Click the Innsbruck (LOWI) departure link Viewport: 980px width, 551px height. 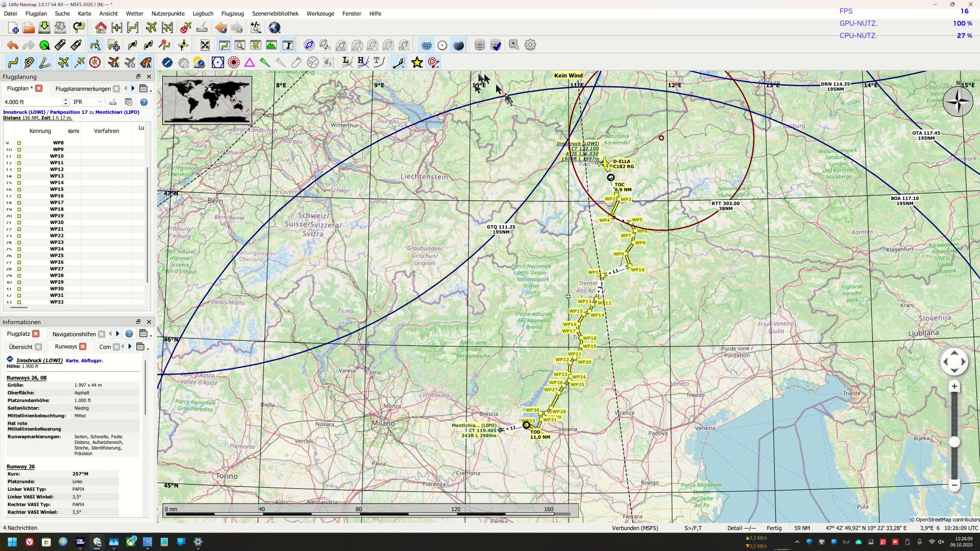(24, 112)
